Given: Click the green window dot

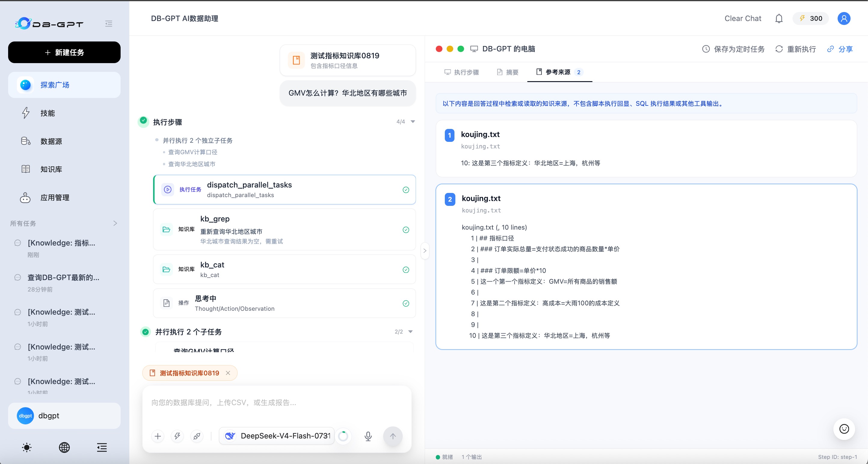Looking at the screenshot, I should 461,49.
